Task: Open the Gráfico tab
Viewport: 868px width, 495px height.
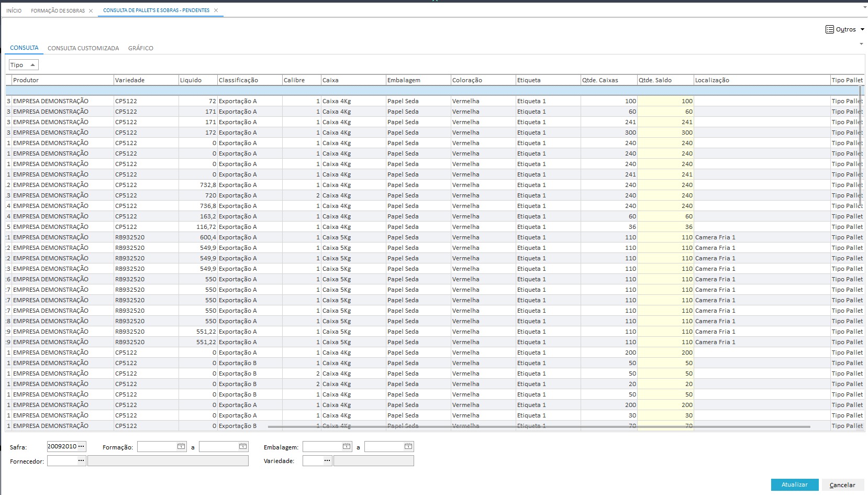Action: coord(140,48)
